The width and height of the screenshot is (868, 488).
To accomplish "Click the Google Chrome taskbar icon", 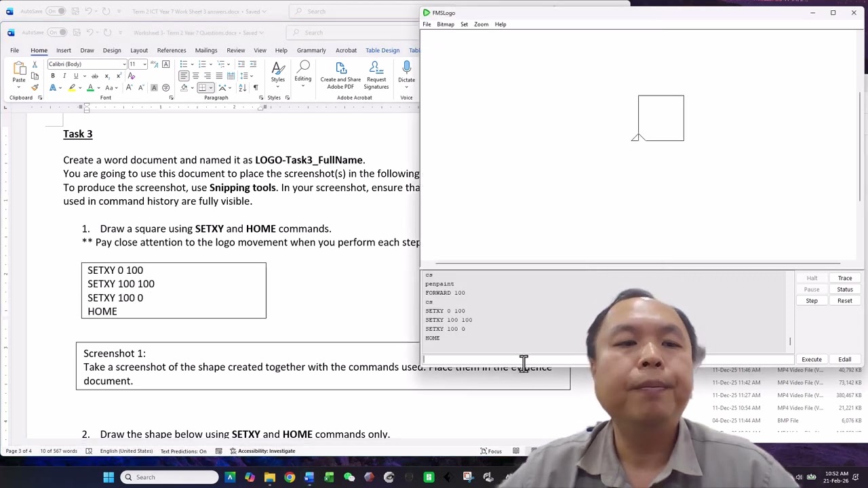I will [x=290, y=477].
